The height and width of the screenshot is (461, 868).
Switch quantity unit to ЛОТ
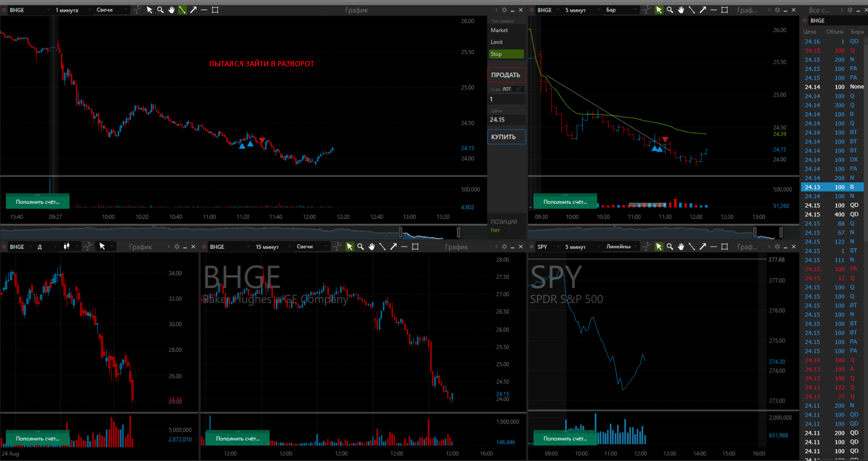click(507, 89)
